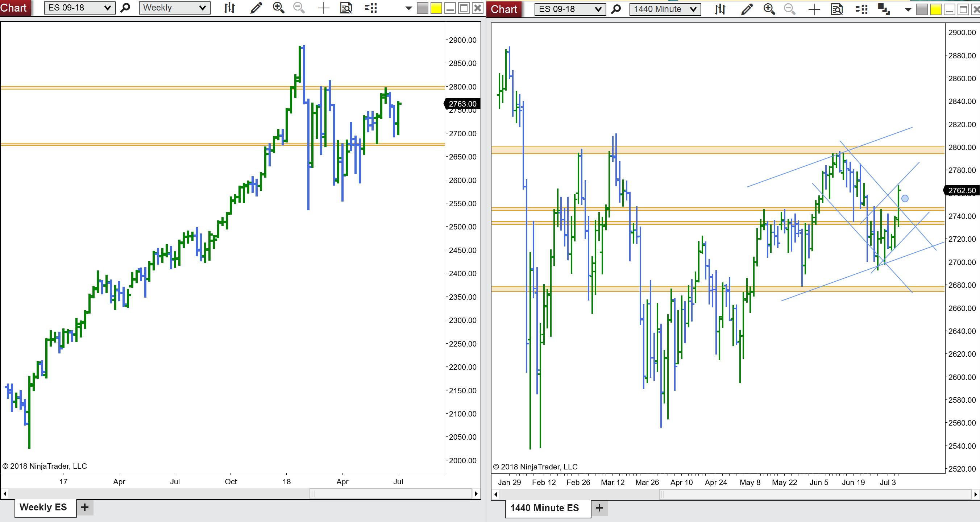Minimize the Weekly chart window

pos(450,8)
